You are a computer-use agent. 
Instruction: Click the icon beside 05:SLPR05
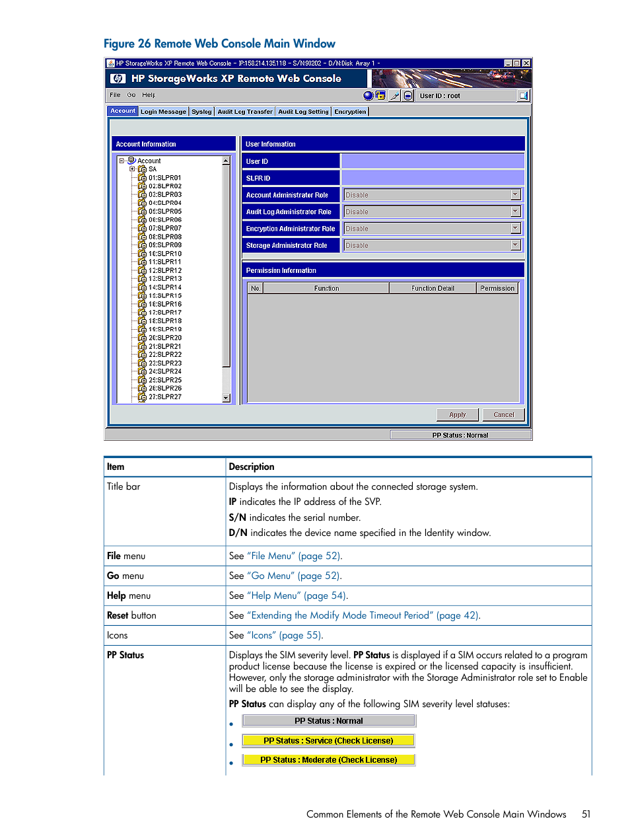tap(142, 211)
